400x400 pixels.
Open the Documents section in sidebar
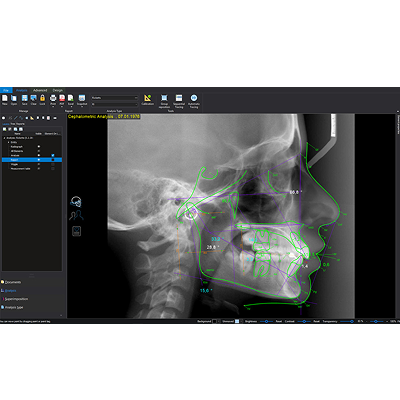click(13, 282)
